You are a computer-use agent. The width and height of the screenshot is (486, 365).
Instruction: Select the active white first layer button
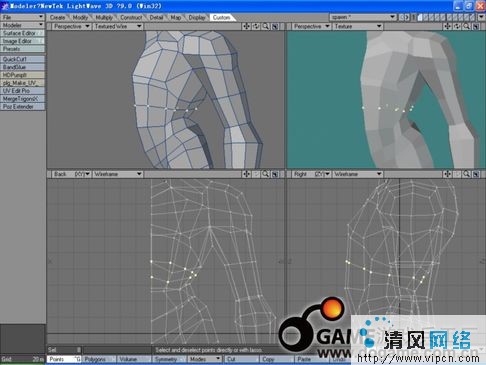(420, 17)
